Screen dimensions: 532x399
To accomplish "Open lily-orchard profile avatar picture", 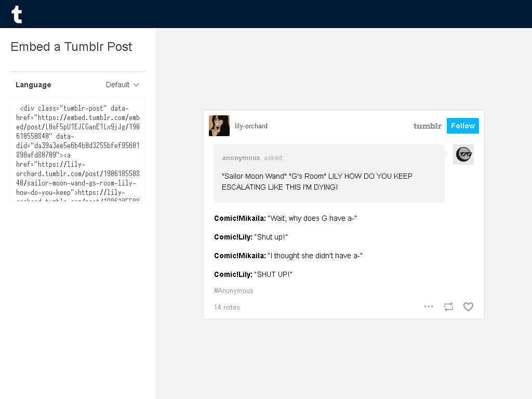I will [x=219, y=126].
